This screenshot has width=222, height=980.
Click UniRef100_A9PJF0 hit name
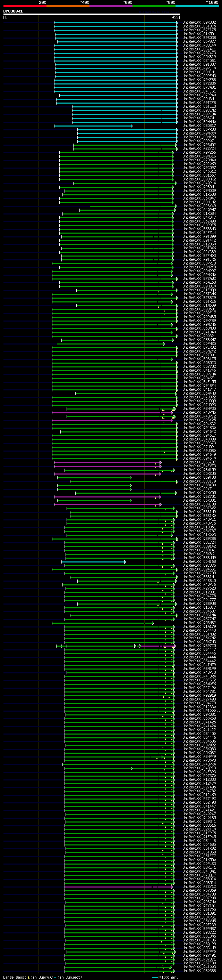(199, 68)
